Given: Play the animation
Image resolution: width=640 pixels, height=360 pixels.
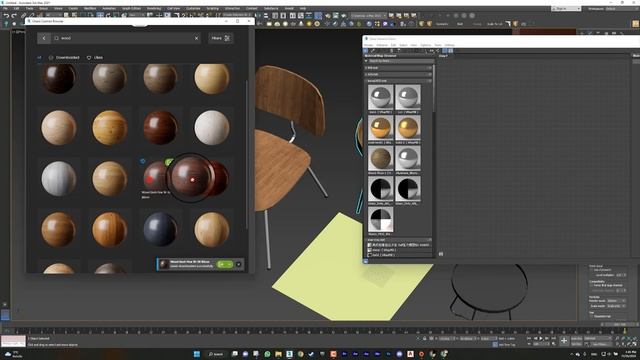Looking at the screenshot, I should pyautogui.click(x=541, y=338).
